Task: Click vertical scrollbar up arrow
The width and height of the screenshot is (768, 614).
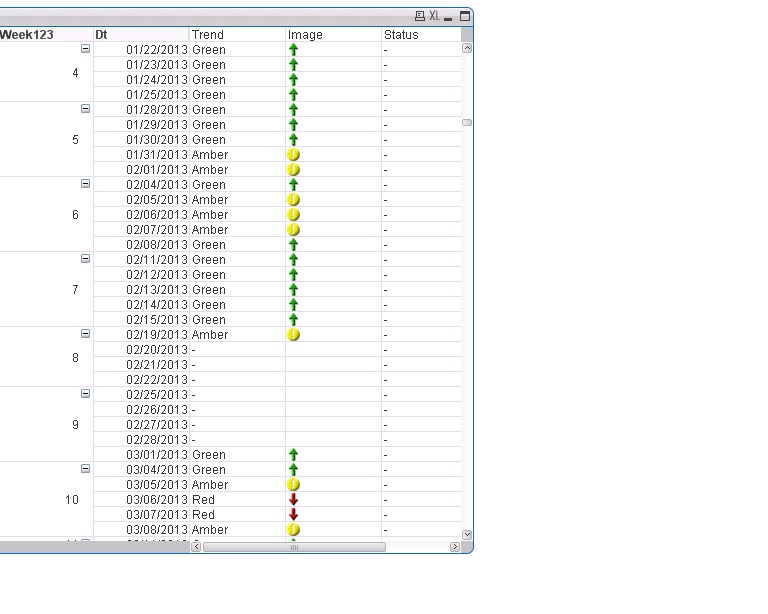Action: click(467, 48)
